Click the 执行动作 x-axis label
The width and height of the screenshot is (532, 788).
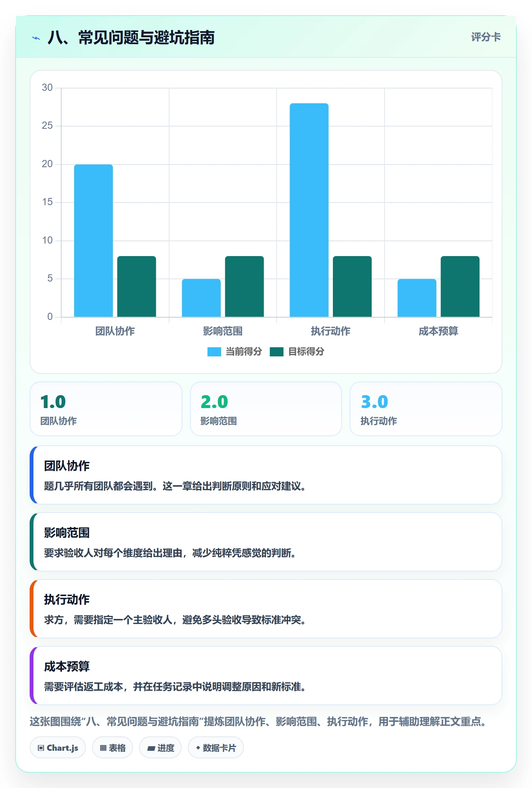point(331,331)
